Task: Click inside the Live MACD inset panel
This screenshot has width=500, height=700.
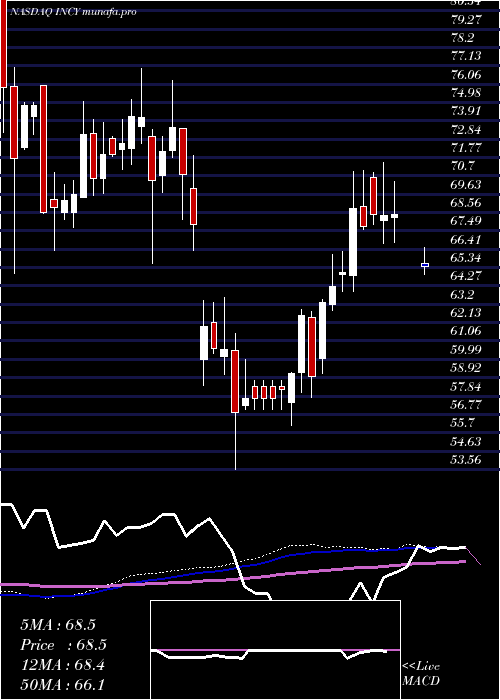Action: point(275,650)
